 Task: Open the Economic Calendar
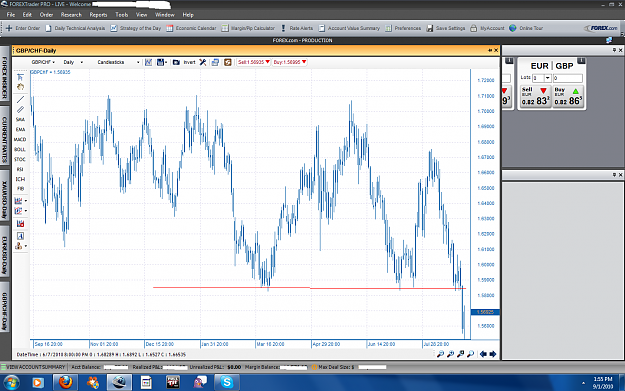[191, 28]
